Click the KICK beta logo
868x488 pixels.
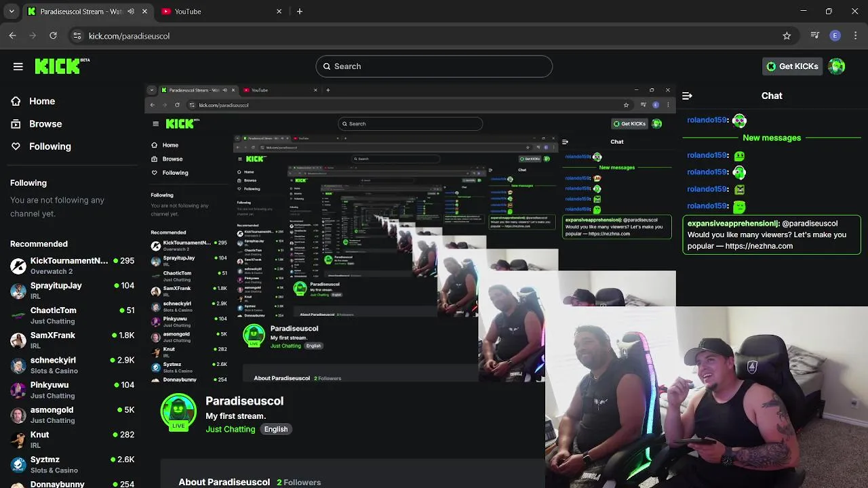pyautogui.click(x=62, y=66)
